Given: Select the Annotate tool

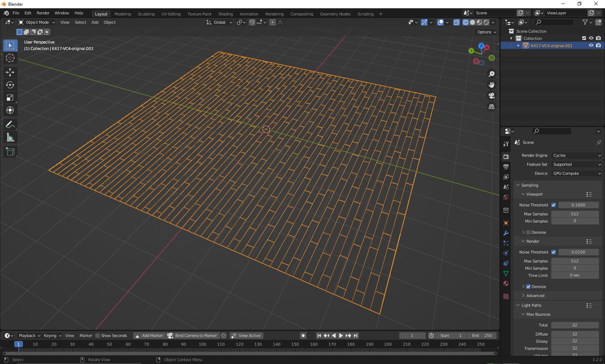Looking at the screenshot, I should pyautogui.click(x=10, y=125).
